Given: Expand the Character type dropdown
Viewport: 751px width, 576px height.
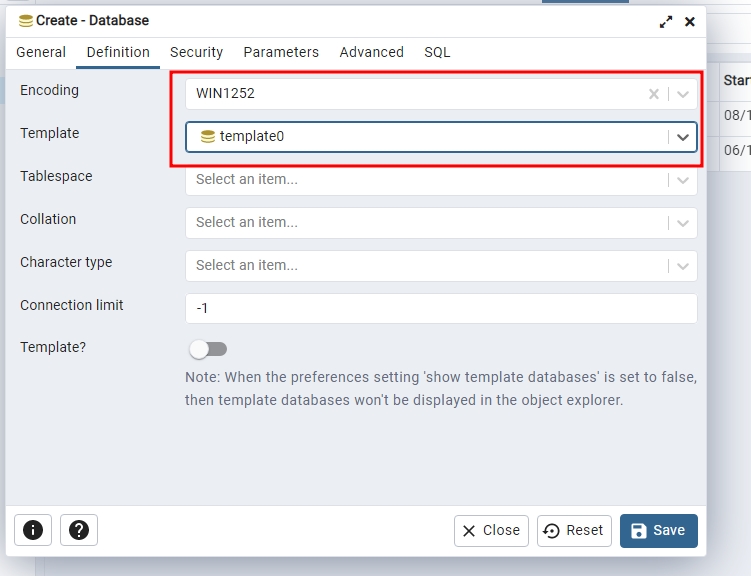Looking at the screenshot, I should 684,266.
